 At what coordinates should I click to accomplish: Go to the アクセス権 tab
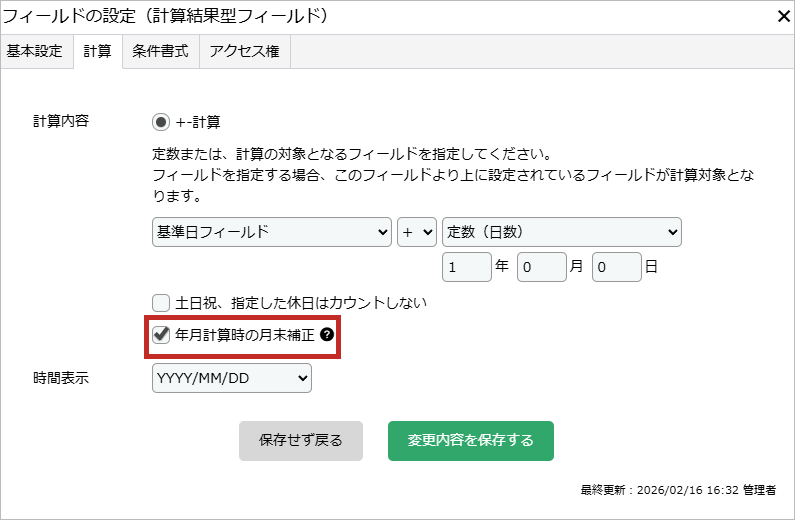tap(244, 52)
